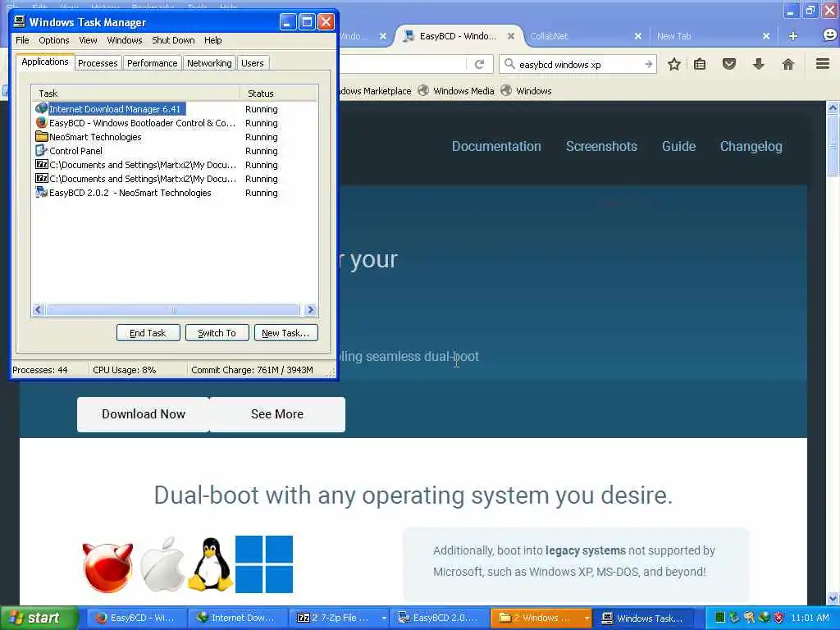840x630 pixels.
Task: Click the Start button on the taskbar
Action: click(39, 618)
